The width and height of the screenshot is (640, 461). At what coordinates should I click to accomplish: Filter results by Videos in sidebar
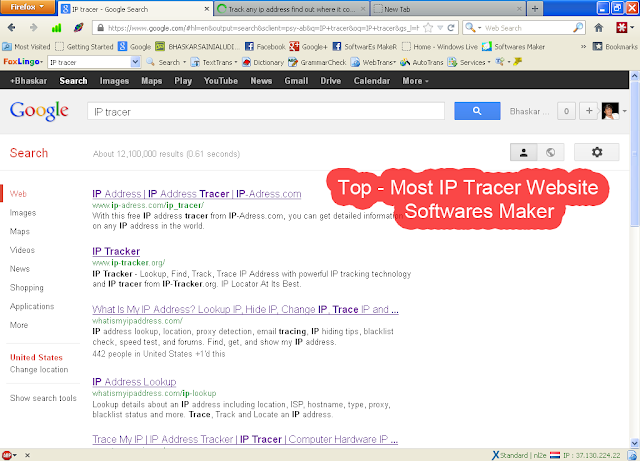(22, 250)
